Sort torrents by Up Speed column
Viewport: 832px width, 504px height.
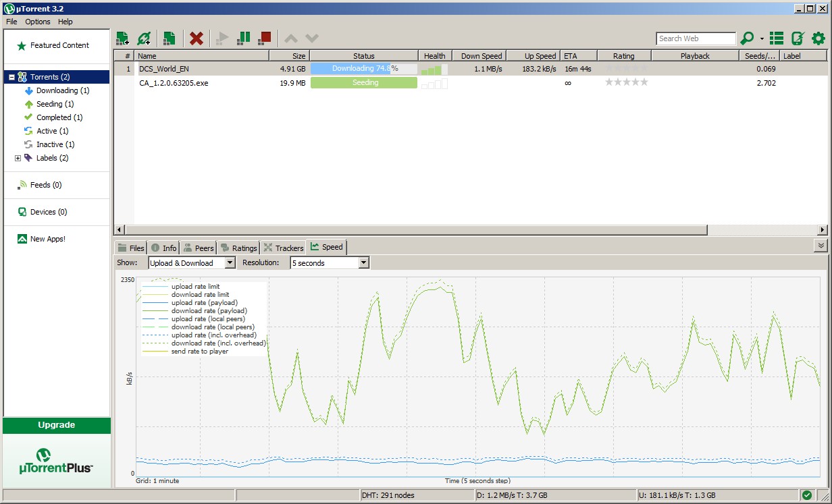533,56
